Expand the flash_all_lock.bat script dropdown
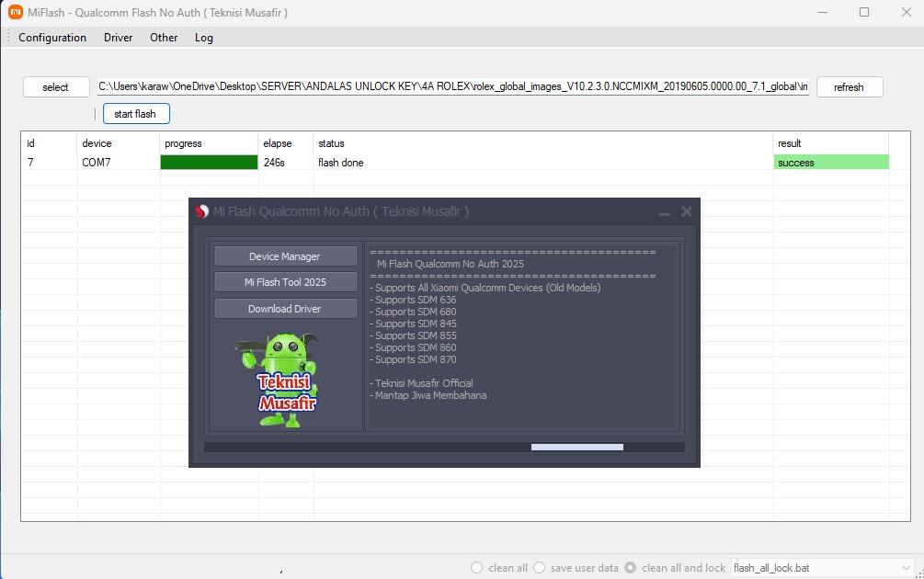Image resolution: width=924 pixels, height=579 pixels. (x=906, y=568)
